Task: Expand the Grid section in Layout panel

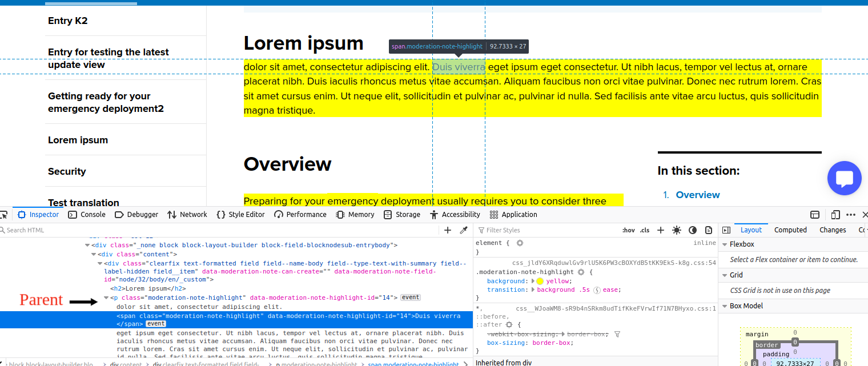Action: point(725,275)
